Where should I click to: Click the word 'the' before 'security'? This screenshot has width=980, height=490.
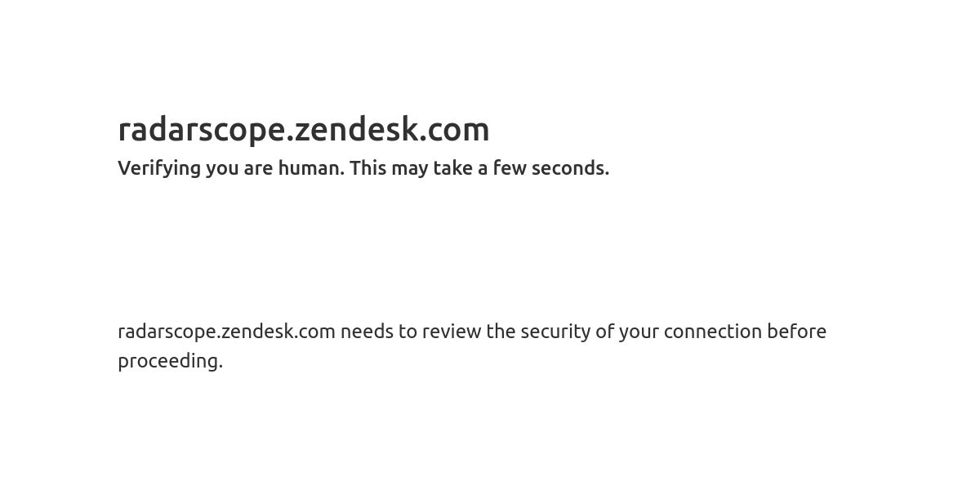point(501,332)
